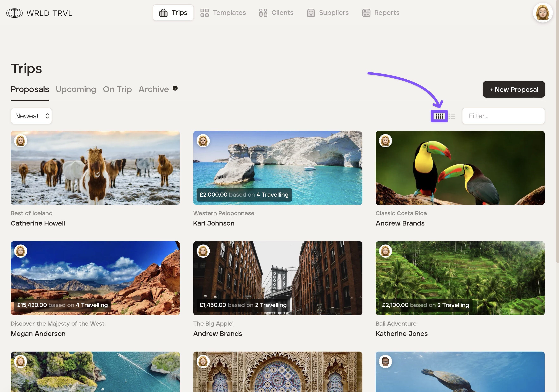
Task: Switch to grid view layout
Action: pyautogui.click(x=439, y=116)
